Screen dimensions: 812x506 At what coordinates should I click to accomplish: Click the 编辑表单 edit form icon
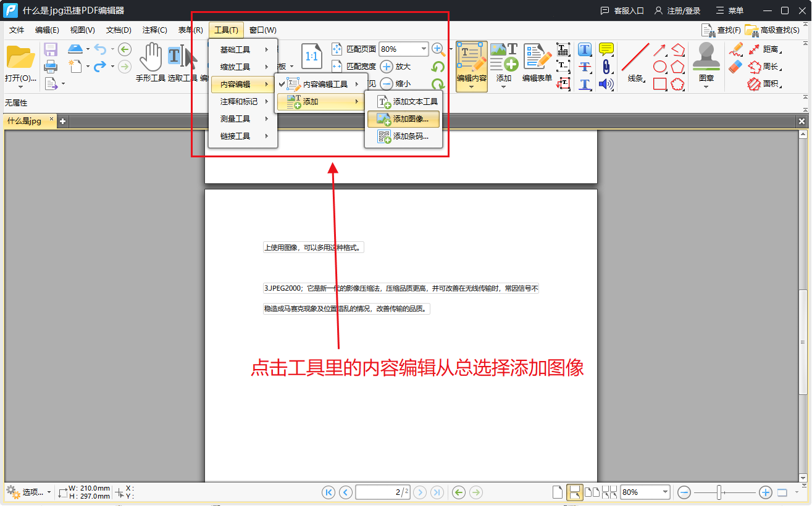click(x=537, y=57)
